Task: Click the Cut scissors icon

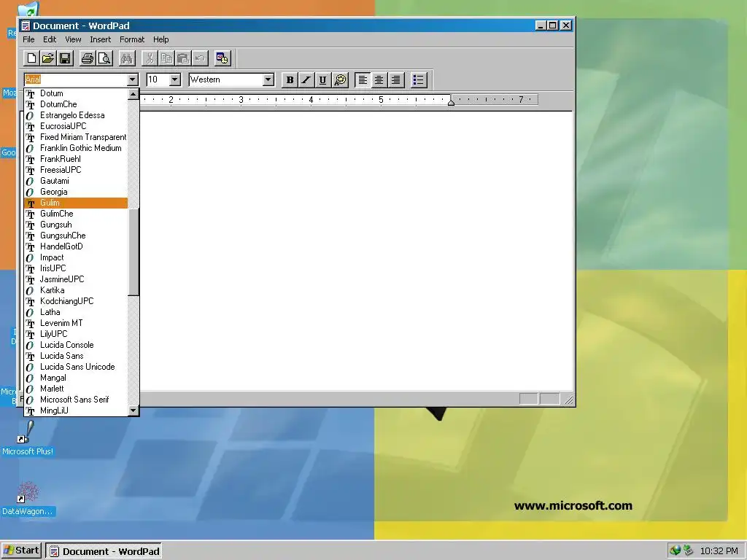Action: [150, 58]
